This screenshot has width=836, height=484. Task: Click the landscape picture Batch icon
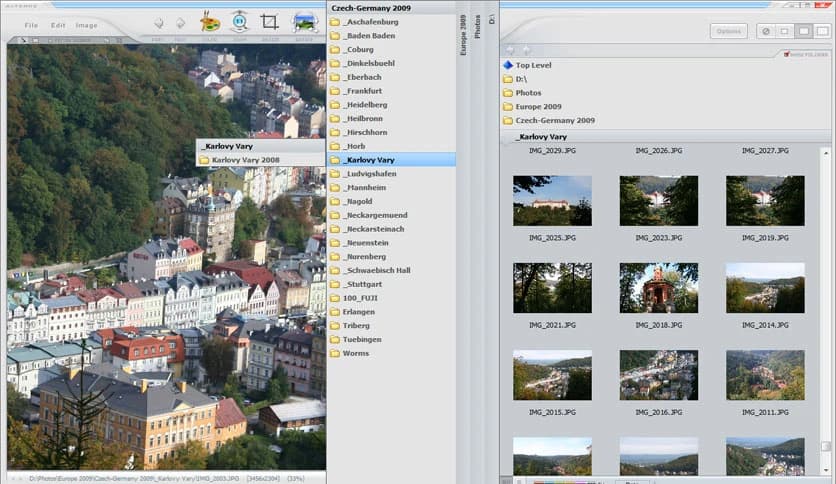305,21
